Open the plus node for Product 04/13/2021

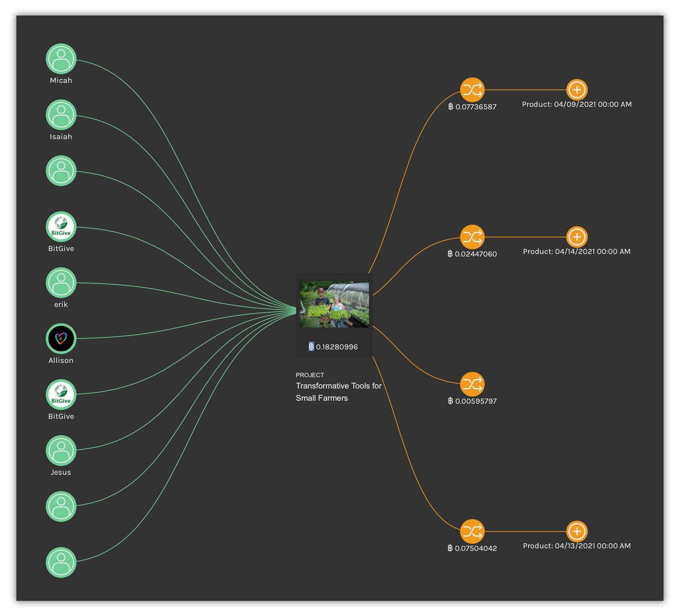click(x=577, y=531)
